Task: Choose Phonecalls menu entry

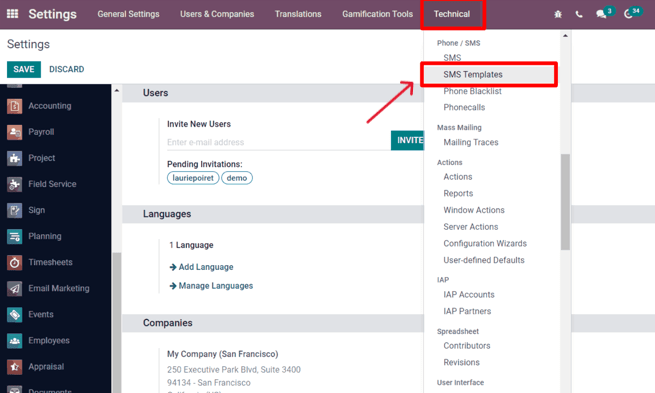Action: coord(464,107)
